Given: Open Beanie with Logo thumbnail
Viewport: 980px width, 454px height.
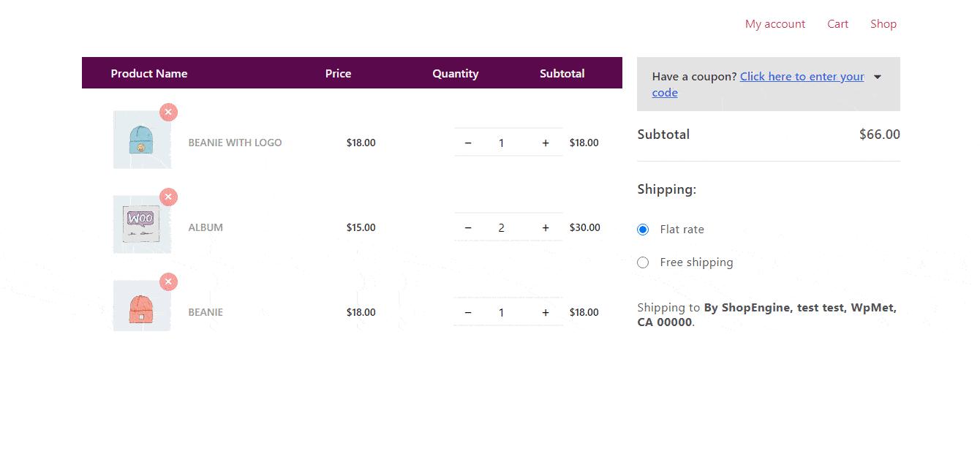Looking at the screenshot, I should [x=142, y=140].
